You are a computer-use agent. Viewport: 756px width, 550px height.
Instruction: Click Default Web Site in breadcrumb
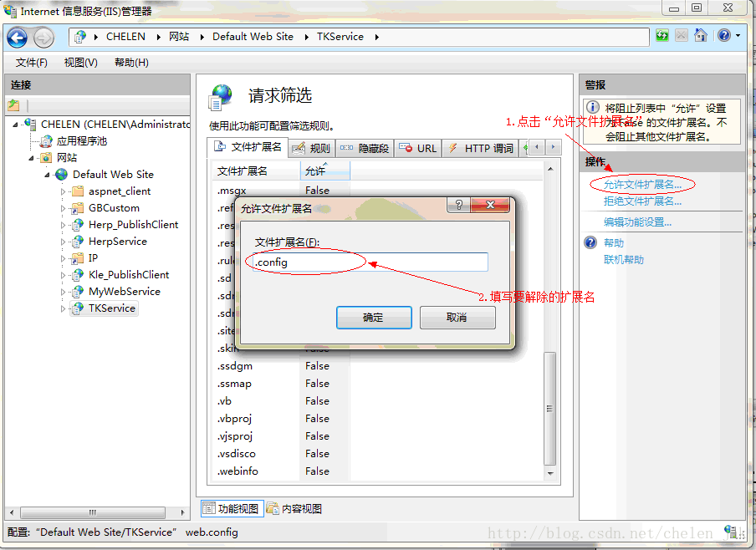(x=253, y=37)
